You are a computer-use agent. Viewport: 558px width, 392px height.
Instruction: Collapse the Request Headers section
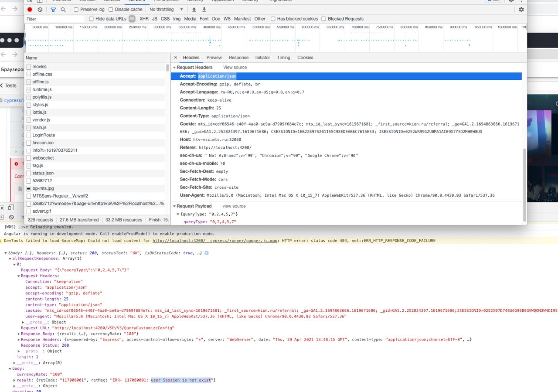pyautogui.click(x=174, y=68)
